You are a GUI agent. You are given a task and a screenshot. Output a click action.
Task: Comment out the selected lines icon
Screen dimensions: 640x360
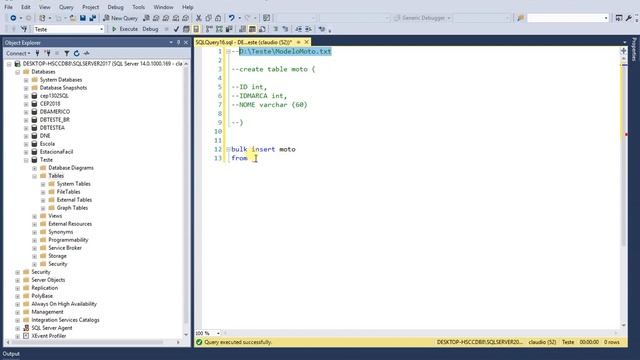[276, 29]
